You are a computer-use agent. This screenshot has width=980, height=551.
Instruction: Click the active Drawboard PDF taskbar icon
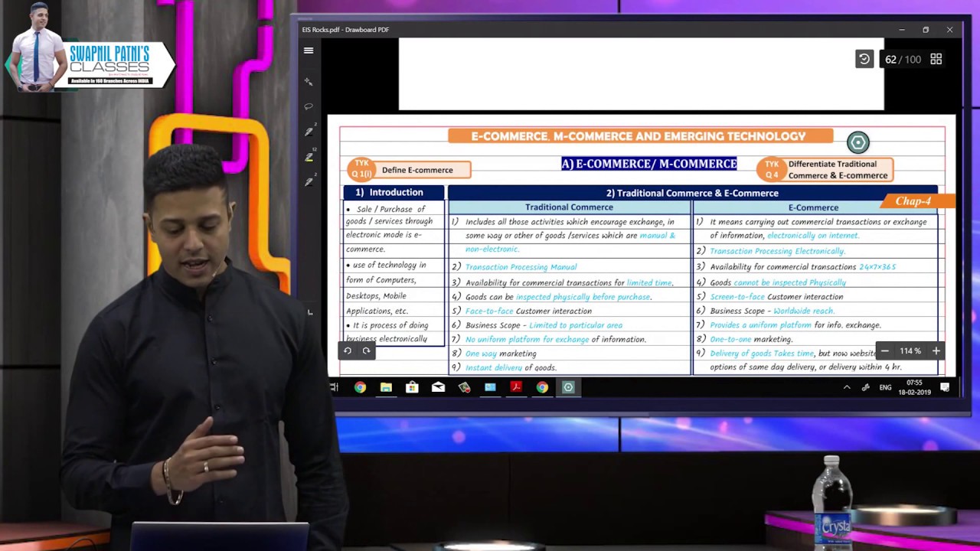point(568,387)
